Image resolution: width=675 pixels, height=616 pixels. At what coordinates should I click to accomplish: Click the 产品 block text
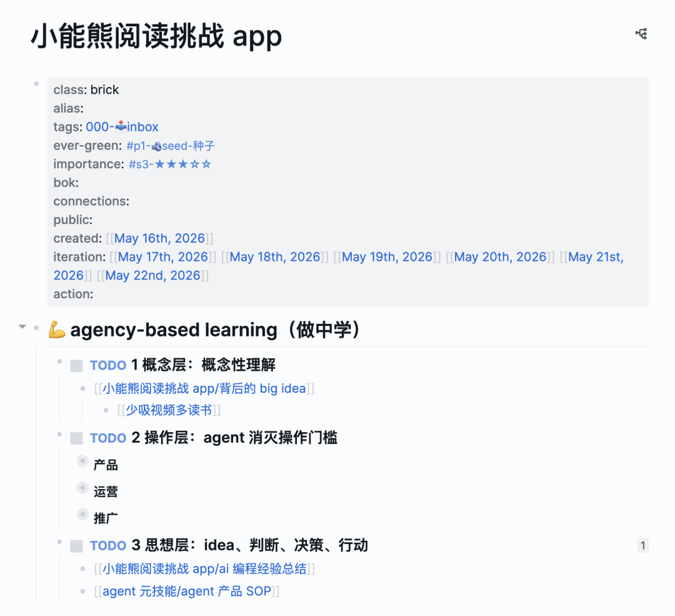point(106,465)
